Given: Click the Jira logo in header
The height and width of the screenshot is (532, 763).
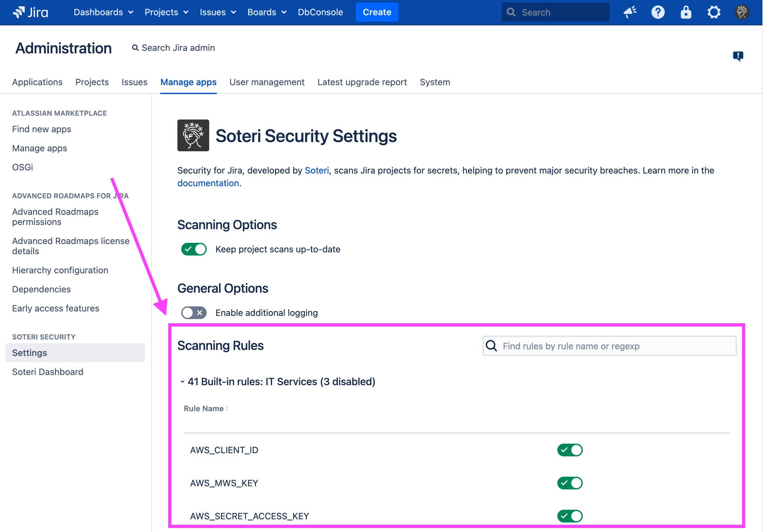Looking at the screenshot, I should [x=31, y=12].
